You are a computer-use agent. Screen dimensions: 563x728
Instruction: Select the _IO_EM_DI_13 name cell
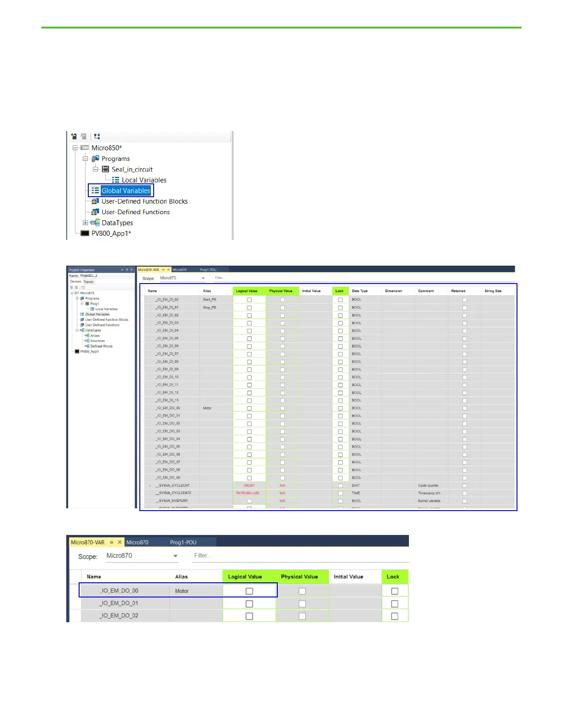[172, 400]
